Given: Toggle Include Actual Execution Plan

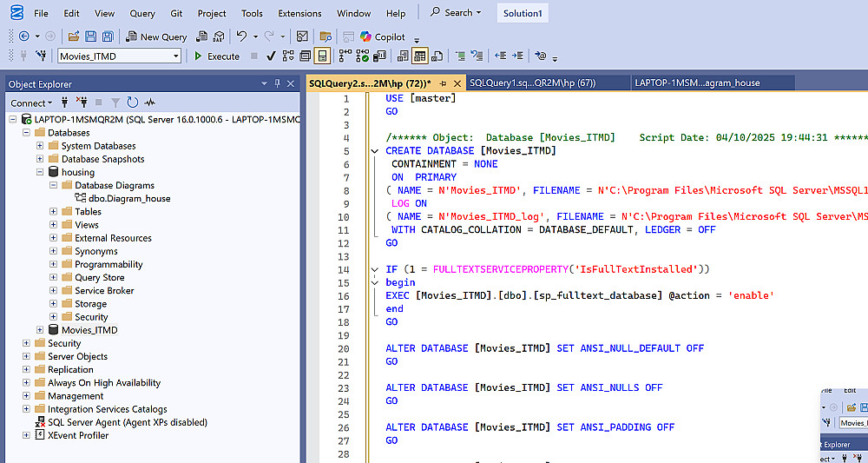Looking at the screenshot, I should click(345, 56).
